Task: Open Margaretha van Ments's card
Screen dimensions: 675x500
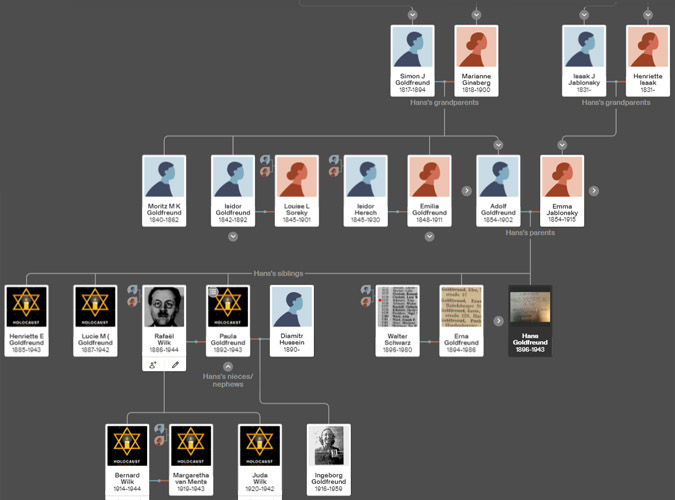Action: pos(191,460)
